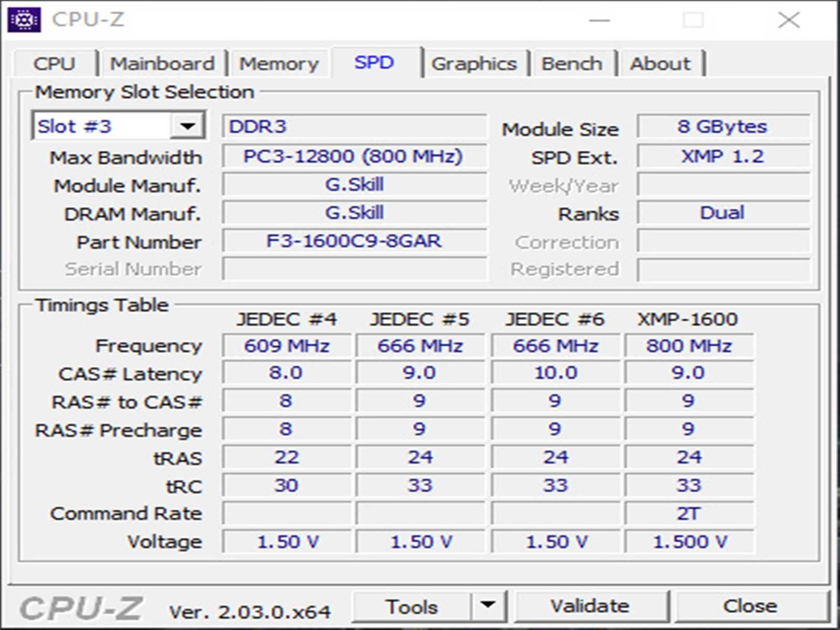Click the JEDEC #4 column header

point(287,319)
